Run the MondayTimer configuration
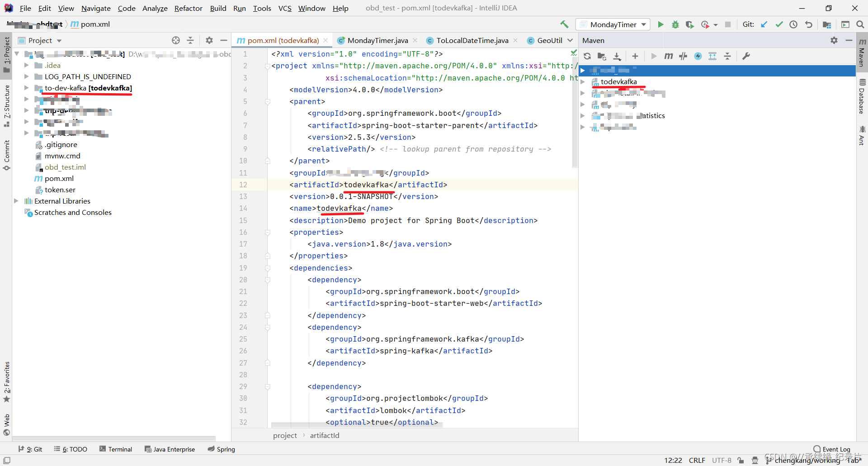 (660, 24)
